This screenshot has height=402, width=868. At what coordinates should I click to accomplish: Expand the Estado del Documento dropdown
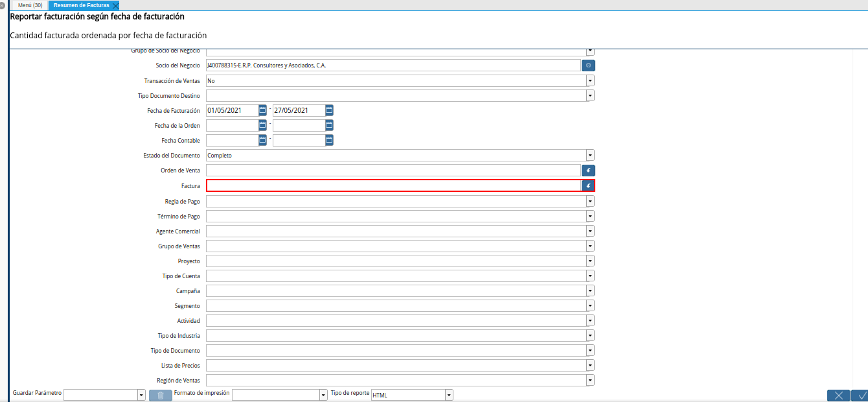coord(590,156)
